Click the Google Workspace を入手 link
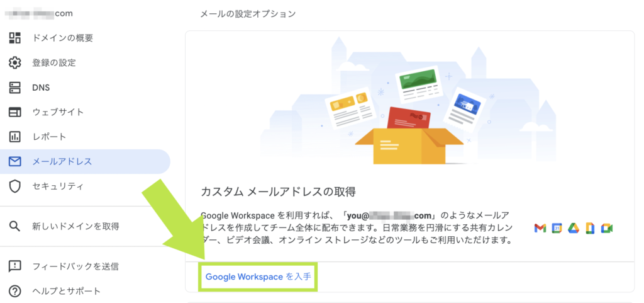Viewport: 644px width, 303px height. (x=258, y=277)
